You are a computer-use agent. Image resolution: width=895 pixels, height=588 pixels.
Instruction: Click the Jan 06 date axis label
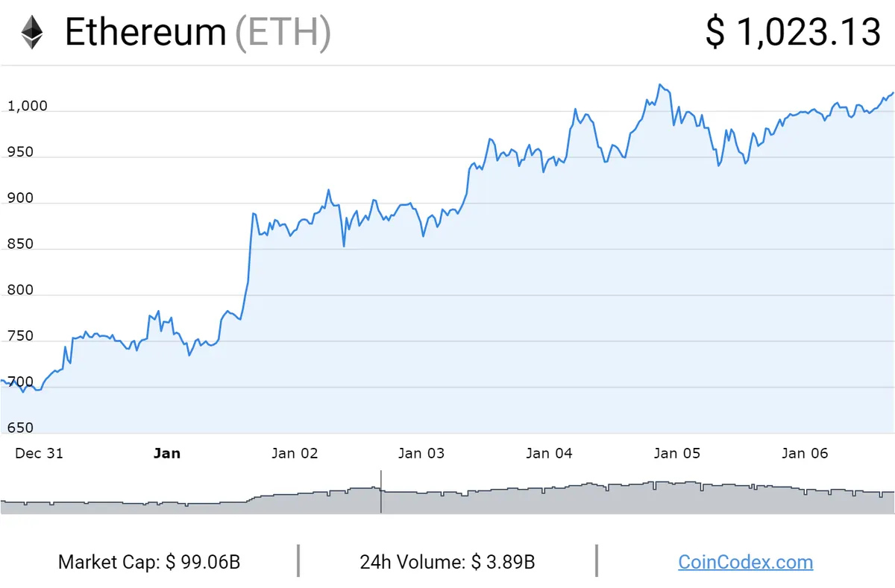click(804, 453)
